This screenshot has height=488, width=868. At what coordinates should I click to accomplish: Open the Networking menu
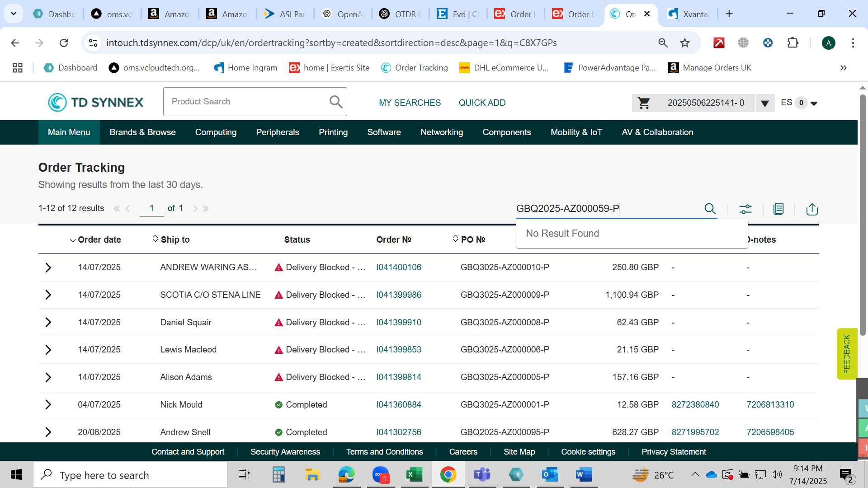[442, 132]
